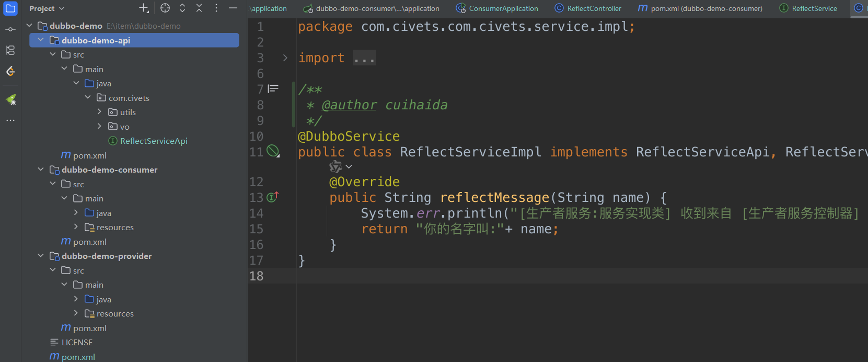The height and width of the screenshot is (362, 868).
Task: Place caret on empty line 18
Action: [x=582, y=276]
